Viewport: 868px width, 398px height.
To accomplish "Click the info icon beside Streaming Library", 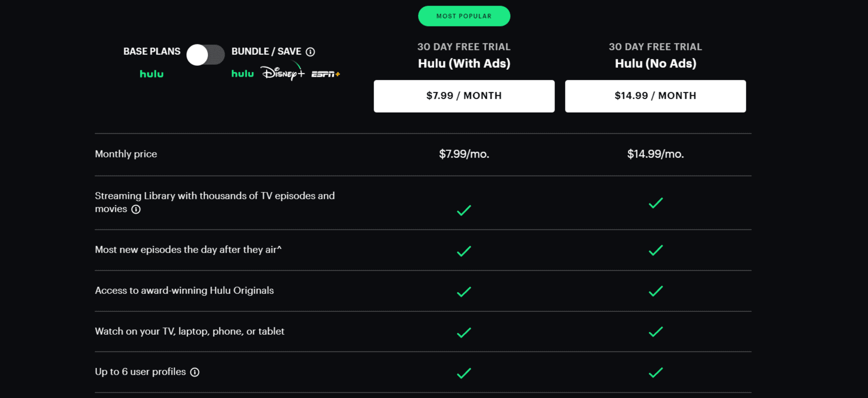I will click(136, 209).
